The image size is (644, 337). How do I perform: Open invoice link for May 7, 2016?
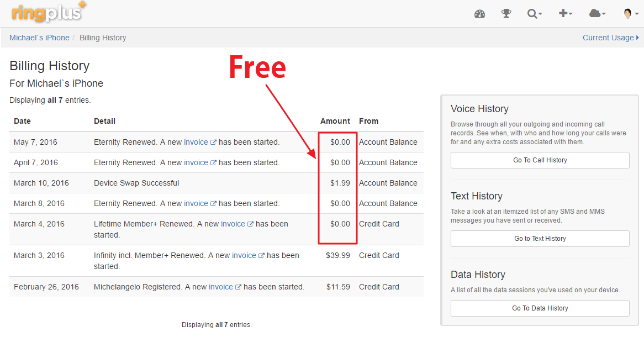pos(196,142)
